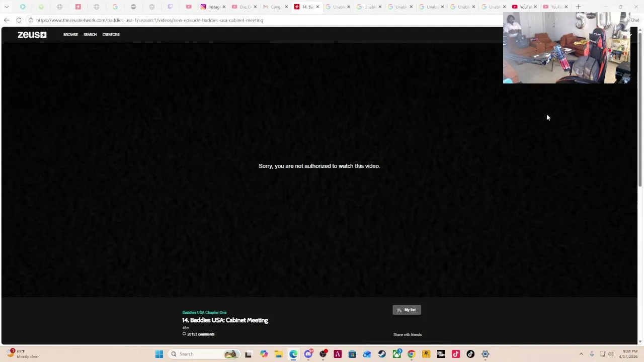
Task: Click the 'Sorry, you are not authorized' message
Action: click(319, 166)
